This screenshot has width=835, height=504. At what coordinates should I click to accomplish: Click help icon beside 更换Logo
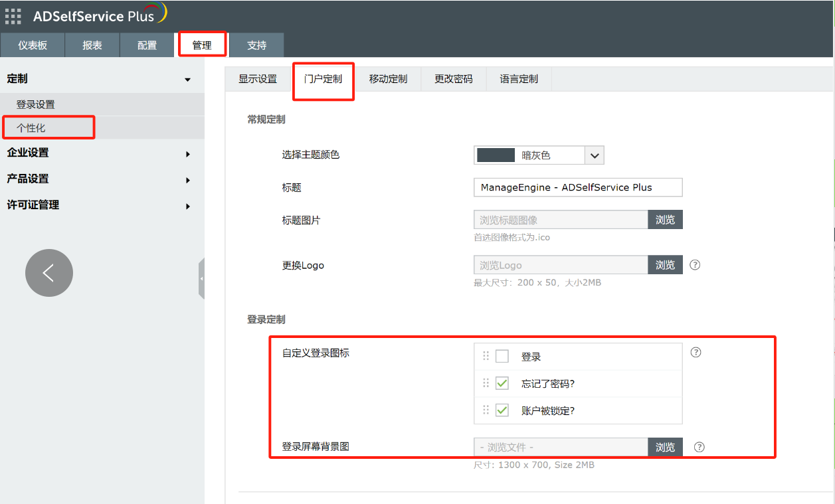click(695, 265)
